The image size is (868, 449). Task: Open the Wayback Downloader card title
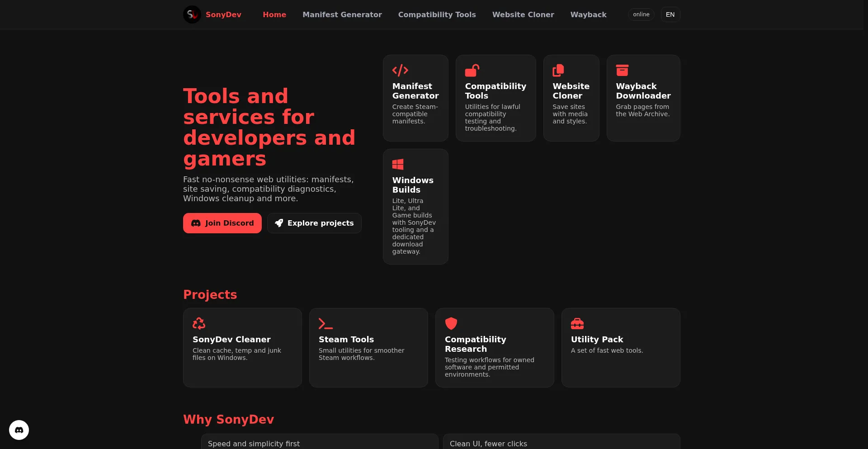(x=643, y=91)
